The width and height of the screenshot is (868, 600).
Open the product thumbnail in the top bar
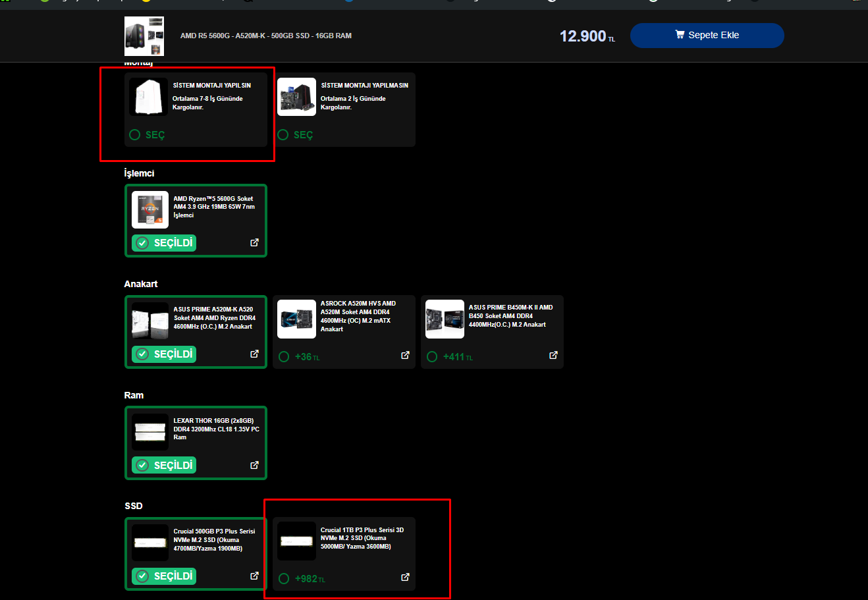tap(144, 36)
